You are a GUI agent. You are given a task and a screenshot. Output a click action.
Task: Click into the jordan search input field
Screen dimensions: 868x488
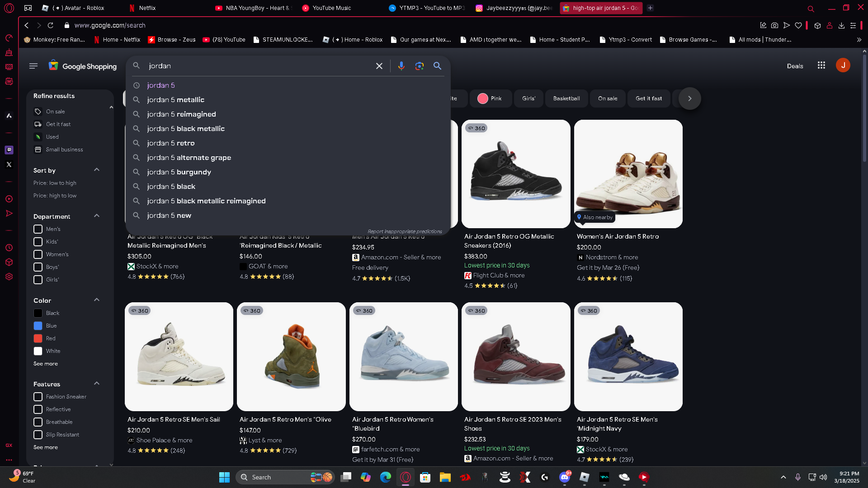[259, 66]
